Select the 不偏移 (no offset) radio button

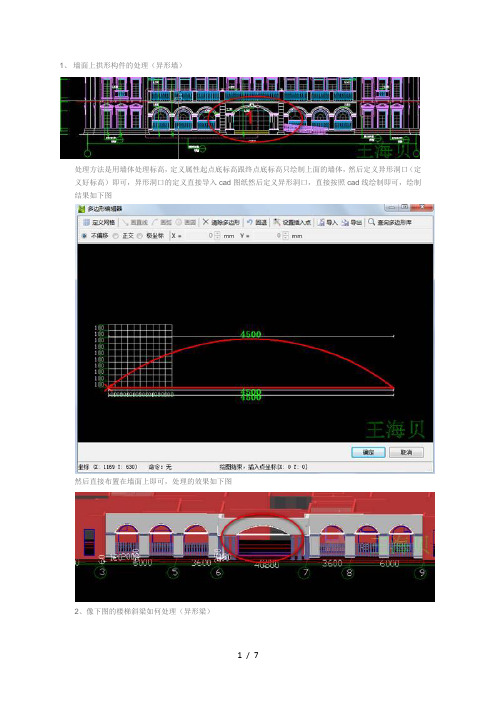(x=84, y=236)
